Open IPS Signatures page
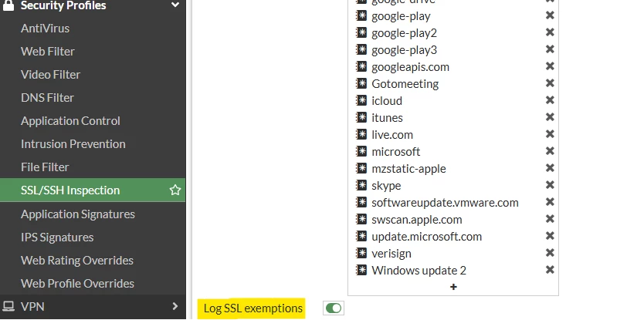 57,237
